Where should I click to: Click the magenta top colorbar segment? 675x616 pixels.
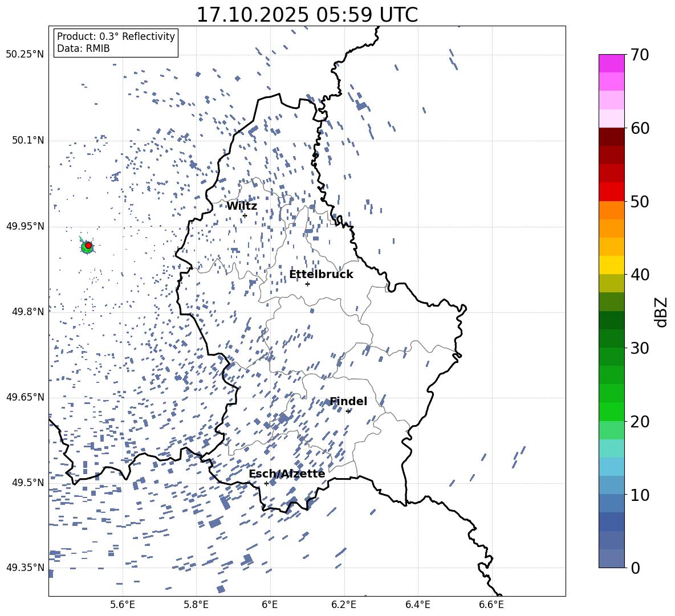click(x=612, y=64)
